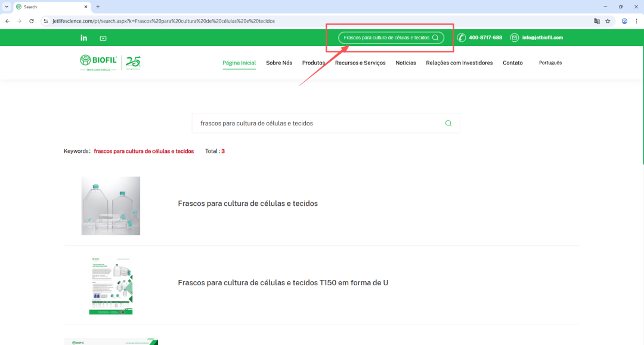This screenshot has height=345, width=644.
Task: Open the LinkedIn icon in green bar
Action: [84, 38]
